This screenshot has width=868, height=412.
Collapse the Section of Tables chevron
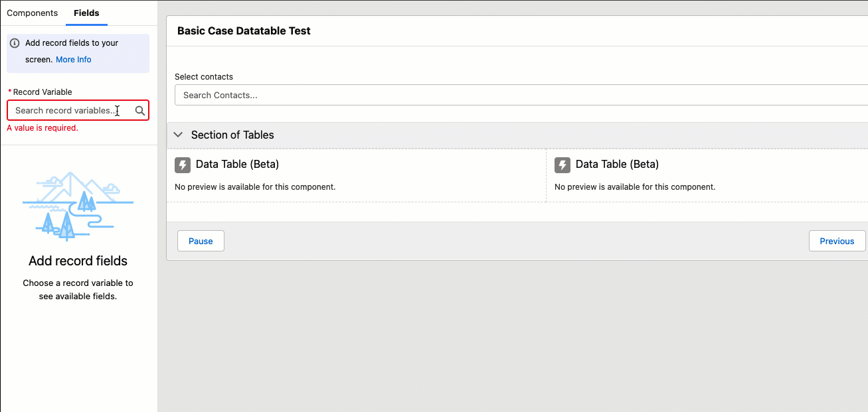pos(178,135)
